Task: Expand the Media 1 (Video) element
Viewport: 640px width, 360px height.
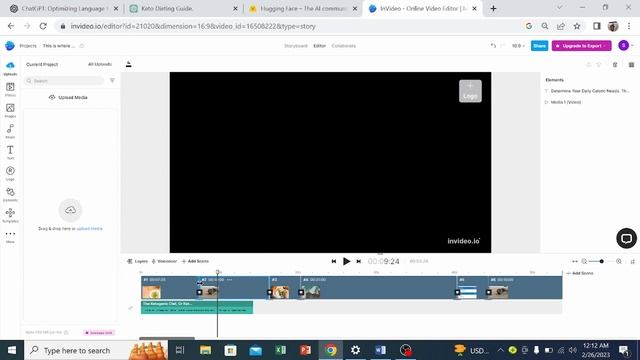Action: (547, 102)
